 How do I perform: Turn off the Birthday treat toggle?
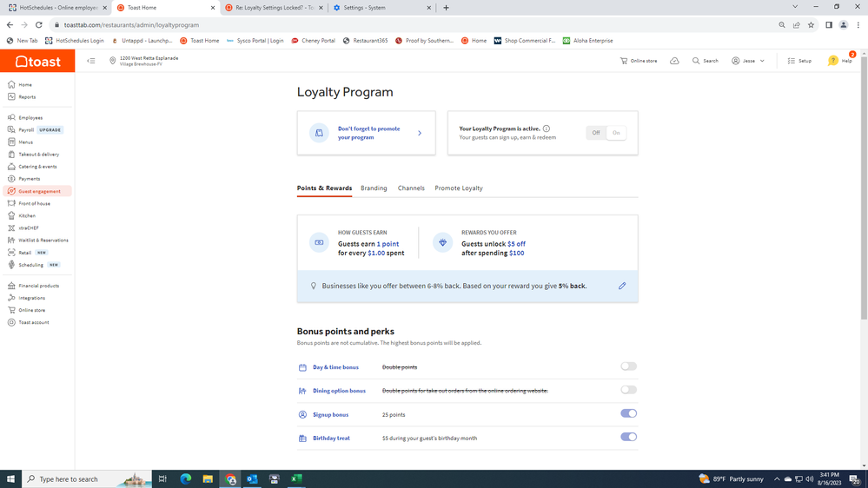click(x=628, y=437)
